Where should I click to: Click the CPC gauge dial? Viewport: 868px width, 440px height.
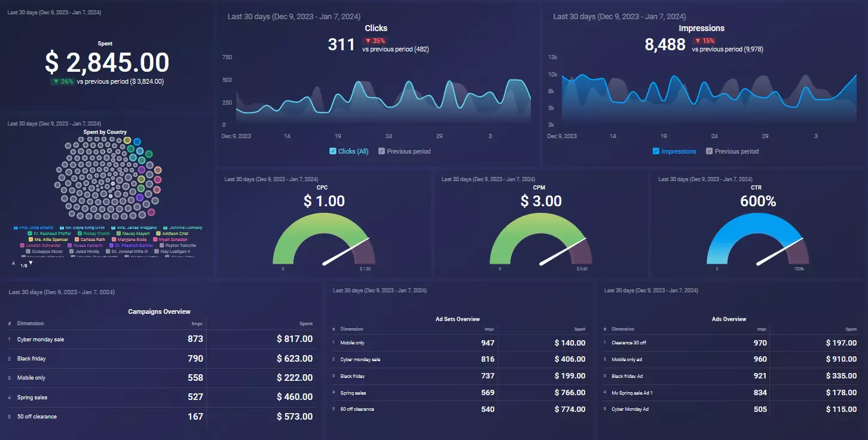tap(324, 239)
